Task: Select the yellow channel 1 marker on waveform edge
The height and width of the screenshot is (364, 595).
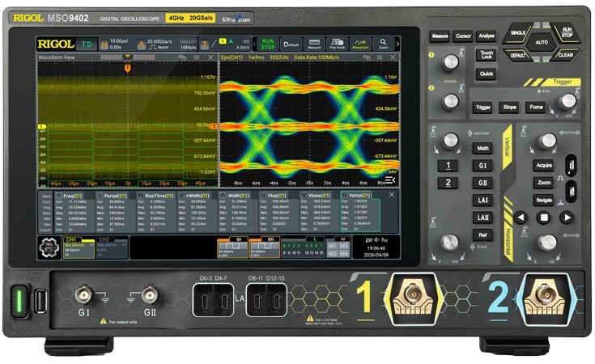Action: pyautogui.click(x=42, y=127)
